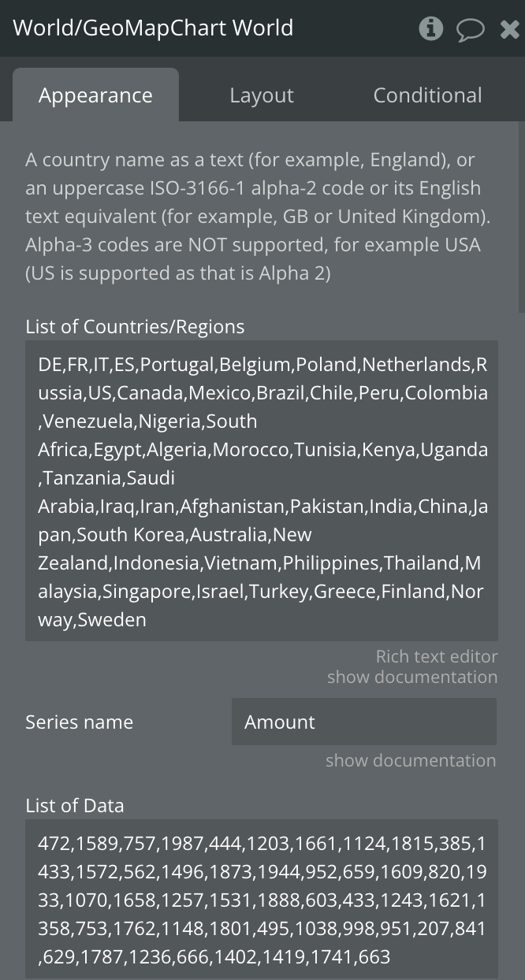The height and width of the screenshot is (980, 525).
Task: Show documentation for the countries list
Action: tap(412, 677)
